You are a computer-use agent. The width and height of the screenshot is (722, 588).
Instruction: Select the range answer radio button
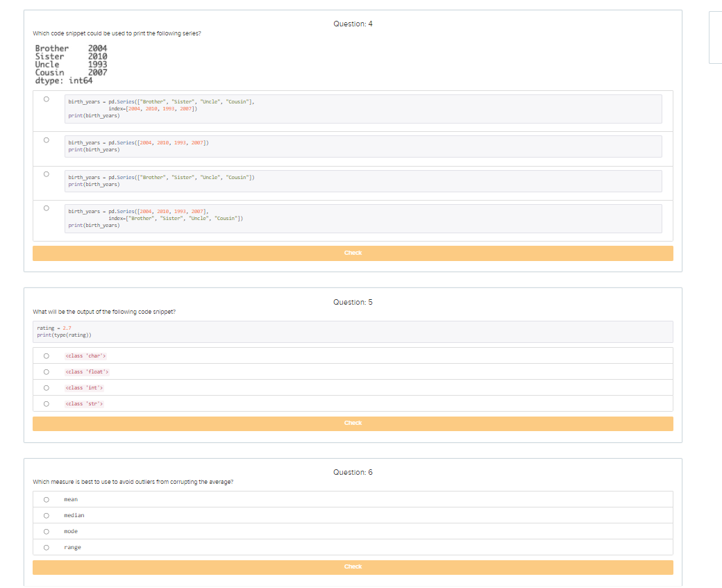(46, 548)
